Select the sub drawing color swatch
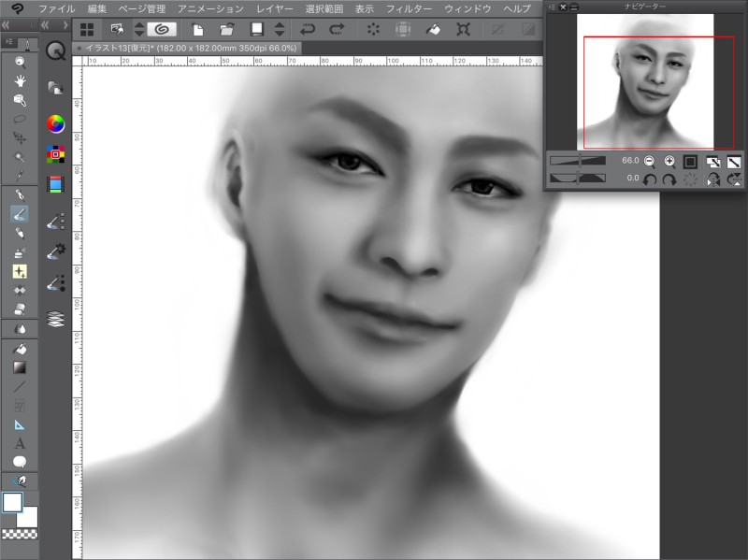Viewport: 748px width, 560px height. tap(29, 517)
